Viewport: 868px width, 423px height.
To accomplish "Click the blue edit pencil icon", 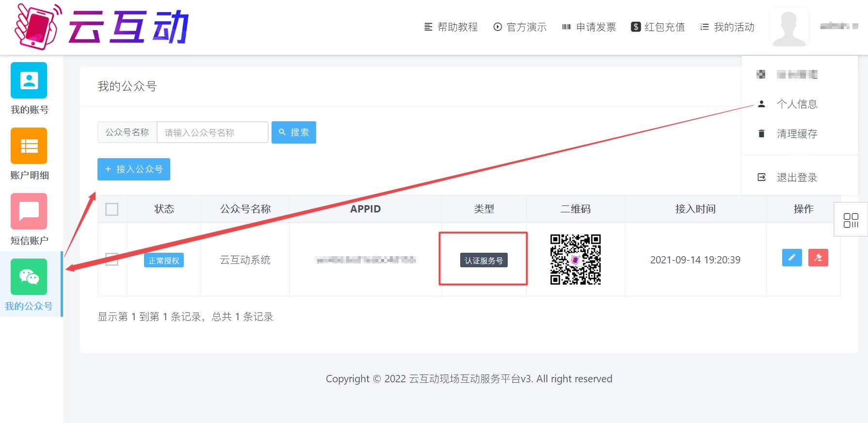I will (792, 258).
